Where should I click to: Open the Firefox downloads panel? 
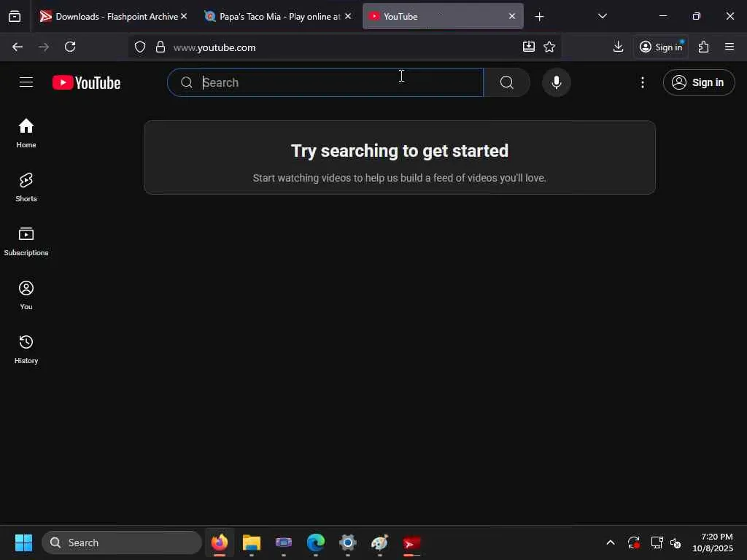(x=618, y=47)
